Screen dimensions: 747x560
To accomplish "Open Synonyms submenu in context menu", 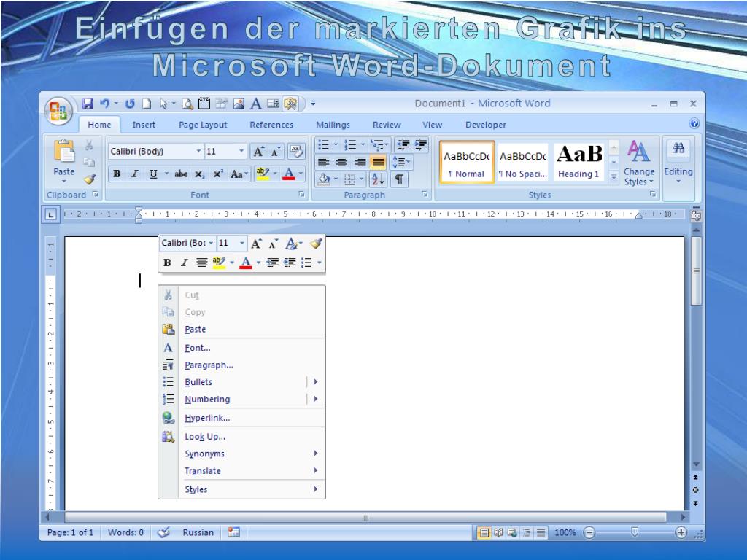I will (242, 454).
